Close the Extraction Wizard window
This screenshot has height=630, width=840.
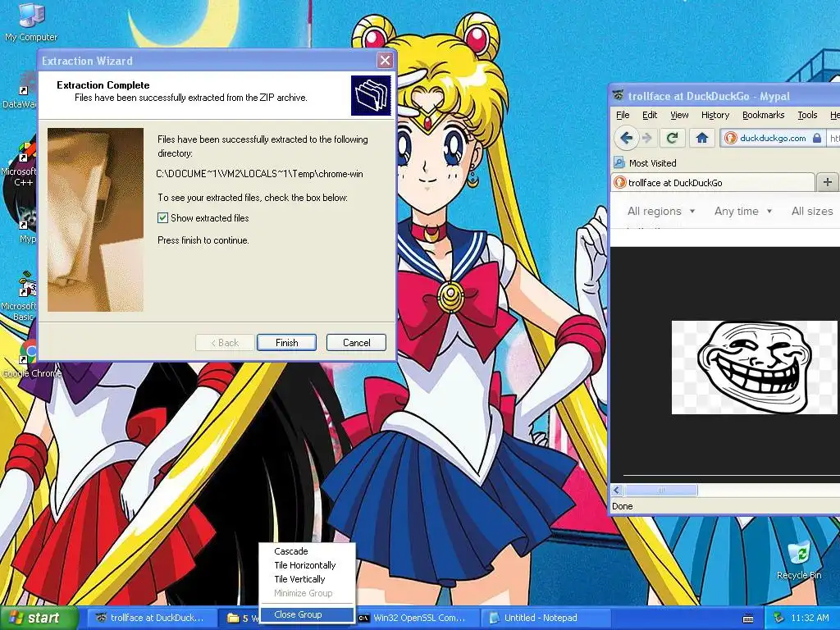[x=385, y=60]
